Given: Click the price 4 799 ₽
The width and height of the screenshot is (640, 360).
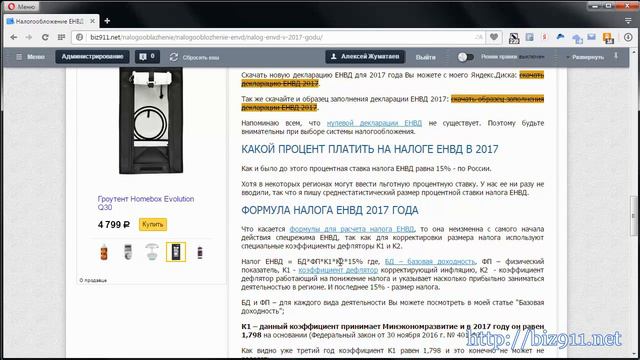Looking at the screenshot, I should [114, 224].
